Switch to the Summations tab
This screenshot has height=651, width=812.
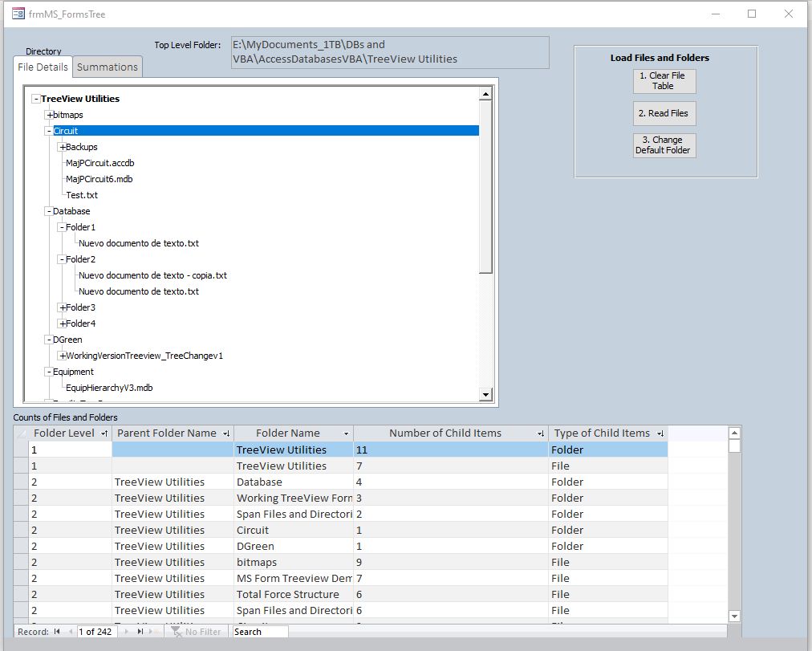tap(107, 67)
